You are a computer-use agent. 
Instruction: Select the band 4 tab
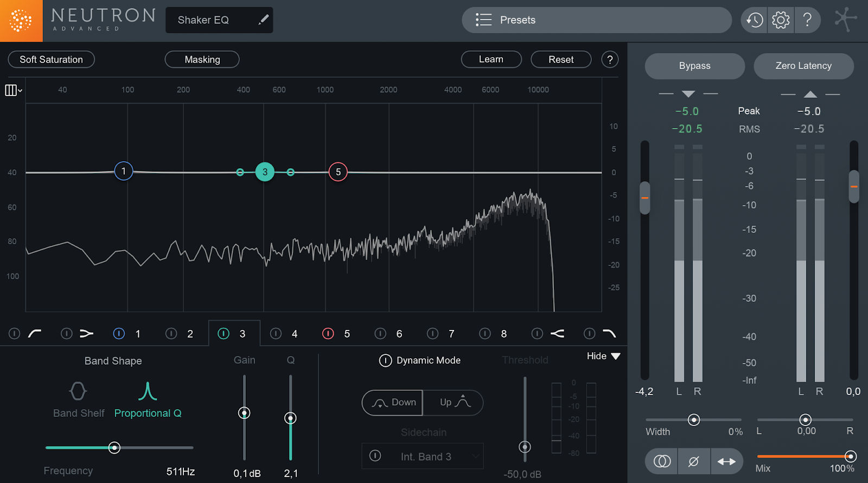click(x=294, y=334)
